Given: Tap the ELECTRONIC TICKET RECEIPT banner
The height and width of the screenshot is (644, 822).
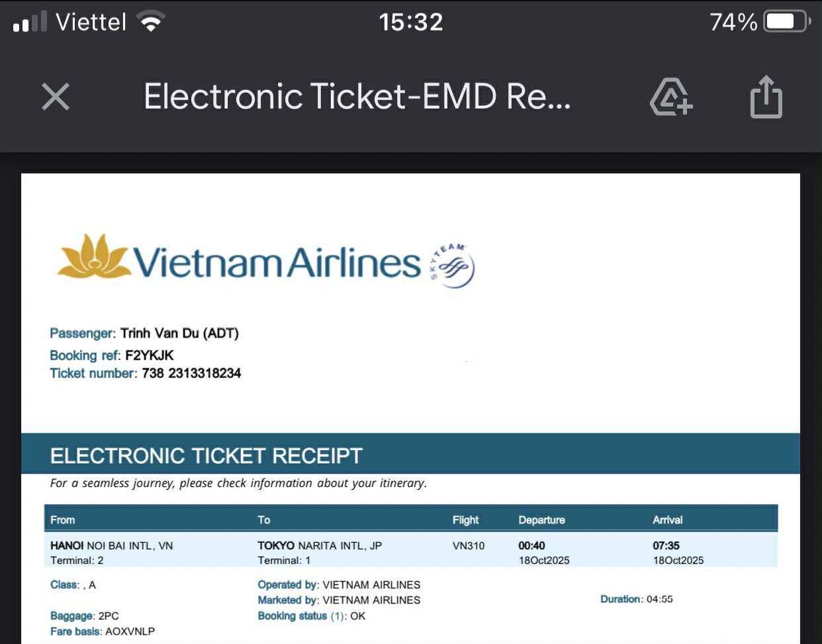Looking at the screenshot, I should pos(206,455).
